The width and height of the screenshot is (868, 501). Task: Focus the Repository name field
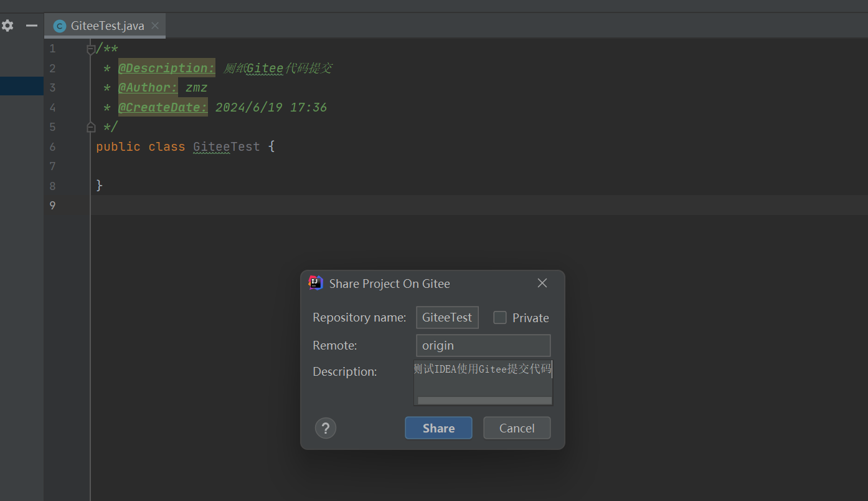point(447,317)
